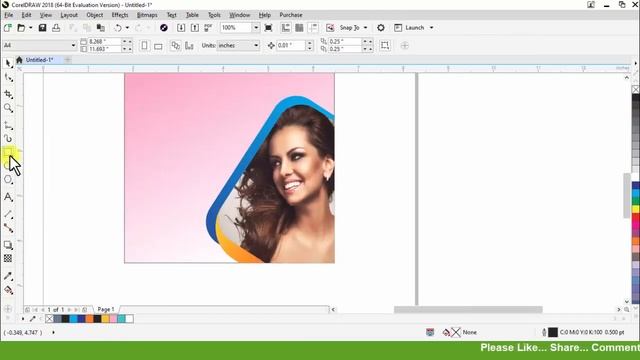Open the Window menu
640x360 pixels.
(x=240, y=15)
